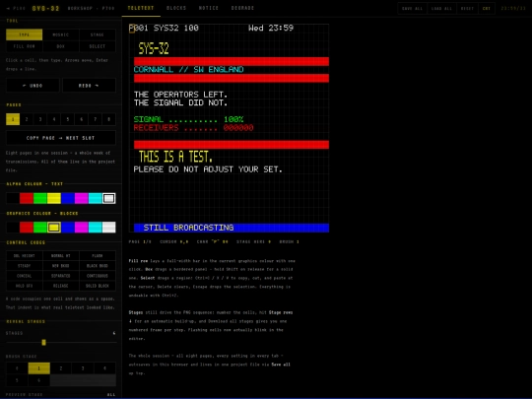
Task: Click the Load All button
Action: tap(441, 9)
